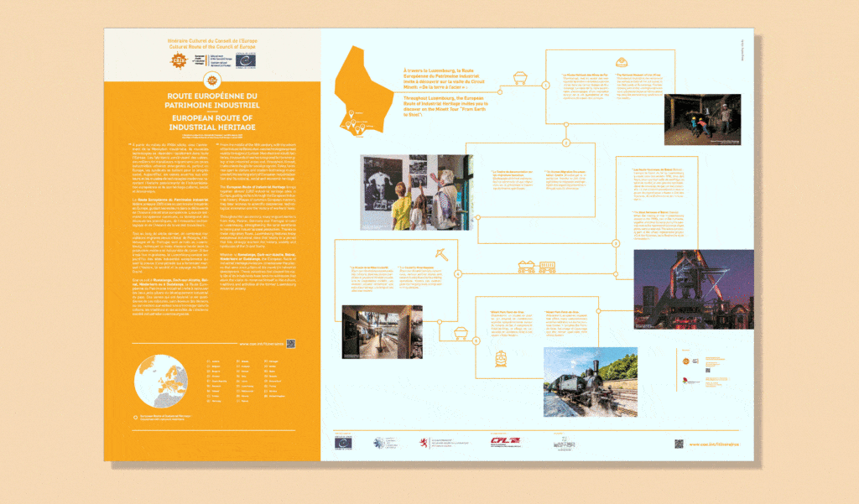Open the www.coe.int/itineraires link on orange page
859x504 pixels.
[x=262, y=344]
